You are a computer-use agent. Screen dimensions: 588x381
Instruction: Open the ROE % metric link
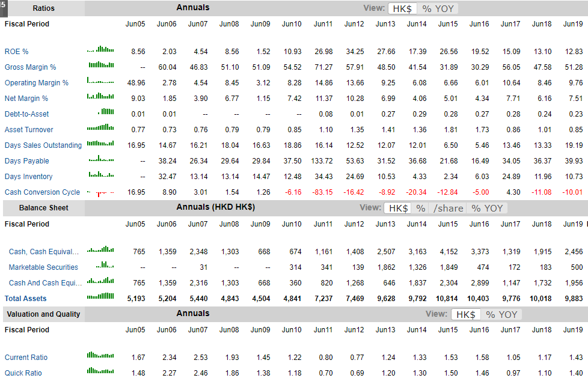[16, 51]
